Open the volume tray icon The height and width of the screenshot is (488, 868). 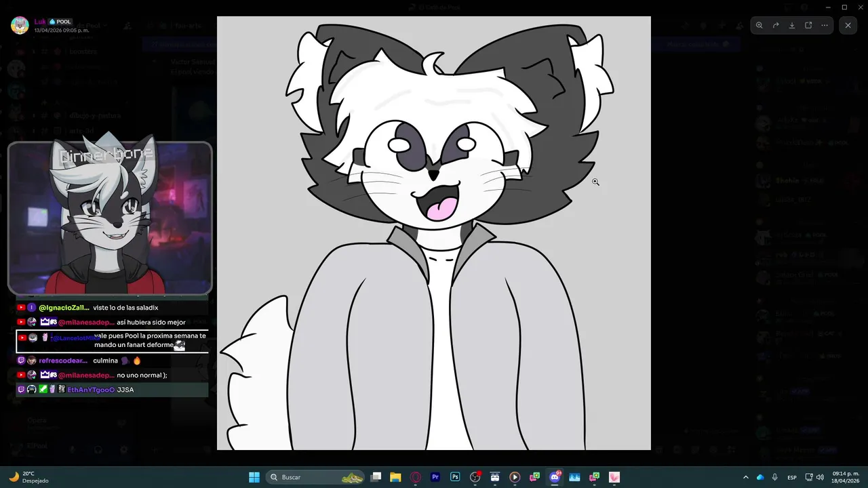(x=821, y=477)
